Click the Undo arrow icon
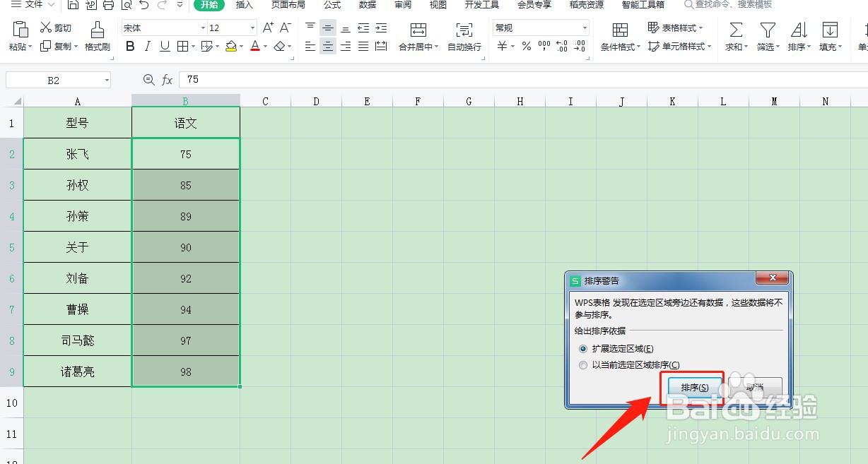Screen dimensions: 868x464 pos(143,5)
